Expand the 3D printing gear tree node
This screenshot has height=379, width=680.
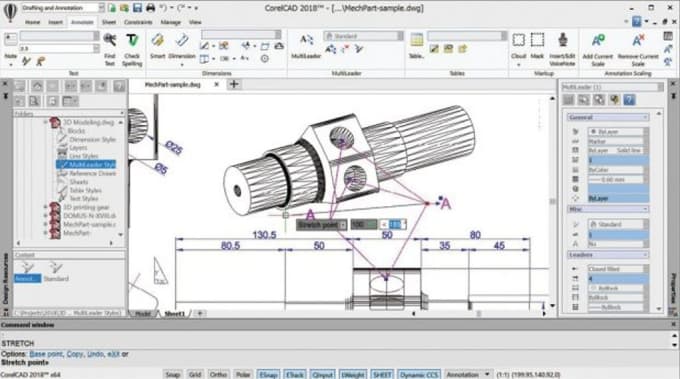point(46,207)
